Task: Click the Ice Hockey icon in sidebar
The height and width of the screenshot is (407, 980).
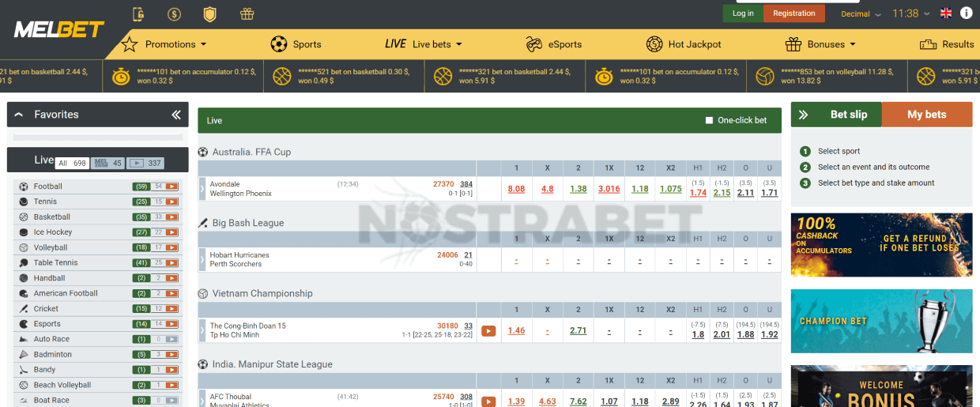Action: pos(24,232)
